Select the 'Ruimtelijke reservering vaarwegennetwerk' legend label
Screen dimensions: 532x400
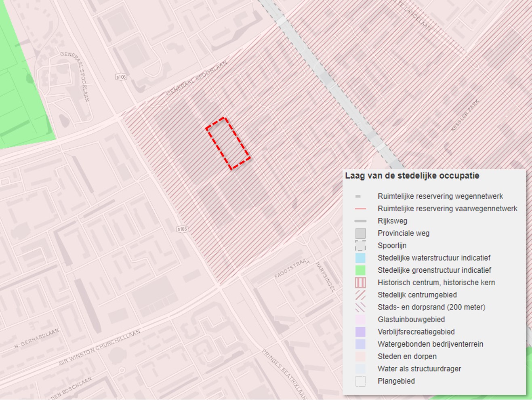point(448,208)
